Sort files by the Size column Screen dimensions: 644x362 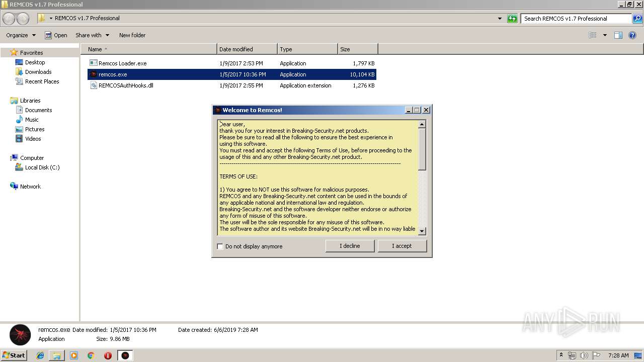pos(358,49)
